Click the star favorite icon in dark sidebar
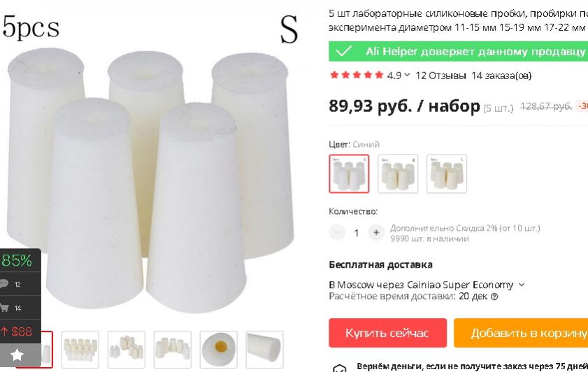Viewport: 588px width, 372px height. coord(17,355)
